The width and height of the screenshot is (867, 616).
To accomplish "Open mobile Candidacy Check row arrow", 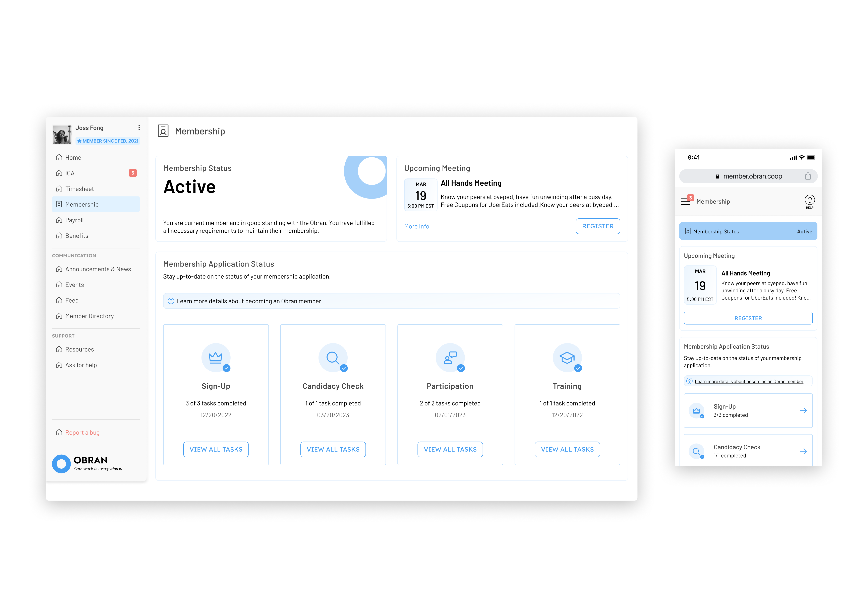I will [x=803, y=451].
